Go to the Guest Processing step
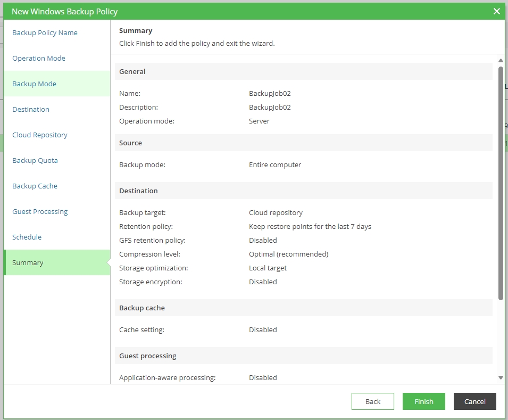The image size is (508, 420). [40, 211]
